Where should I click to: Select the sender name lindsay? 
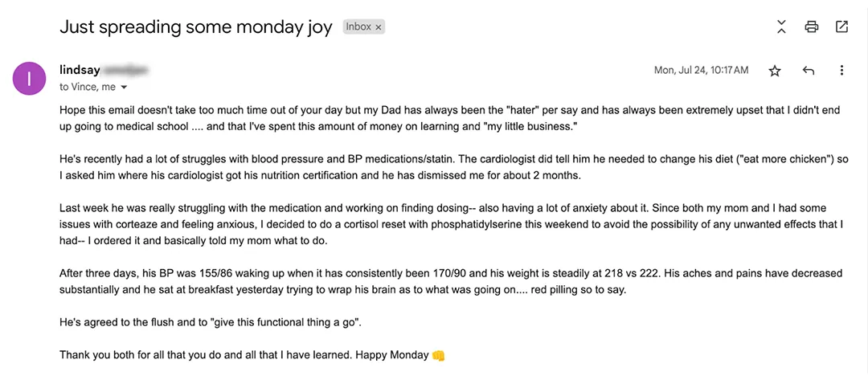coord(80,70)
